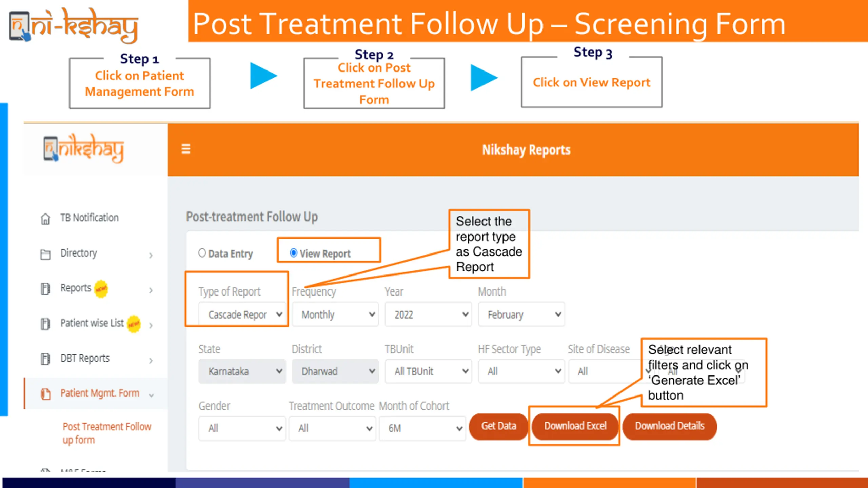Open TB Notification in the sidebar
The image size is (868, 488).
90,218
